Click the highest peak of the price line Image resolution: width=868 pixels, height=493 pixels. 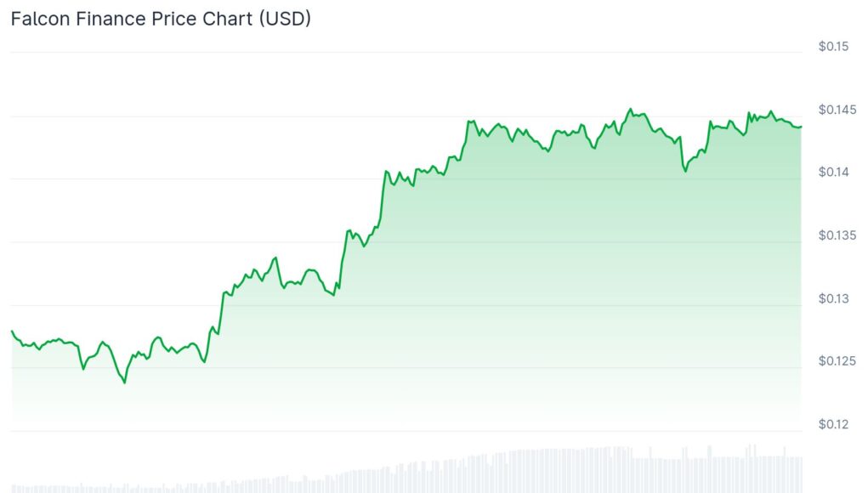(630, 109)
